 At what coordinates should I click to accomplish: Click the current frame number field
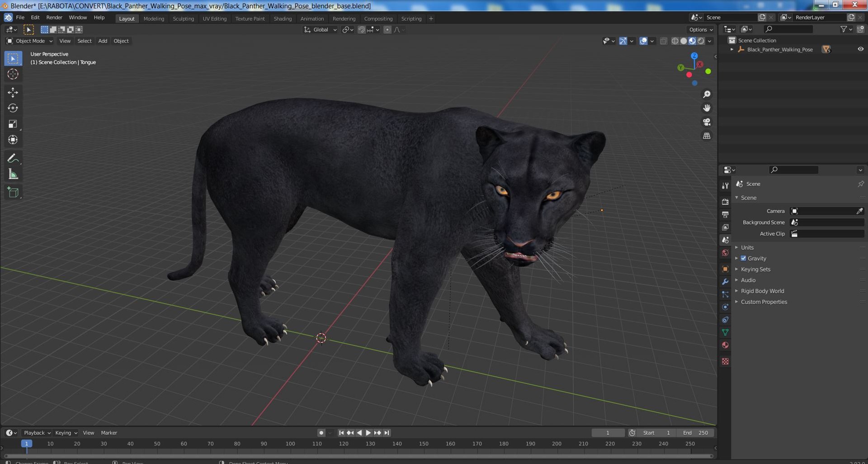[x=608, y=433]
